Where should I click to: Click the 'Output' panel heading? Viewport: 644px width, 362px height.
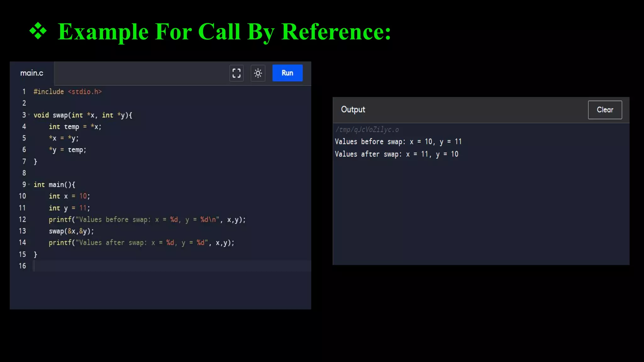353,109
